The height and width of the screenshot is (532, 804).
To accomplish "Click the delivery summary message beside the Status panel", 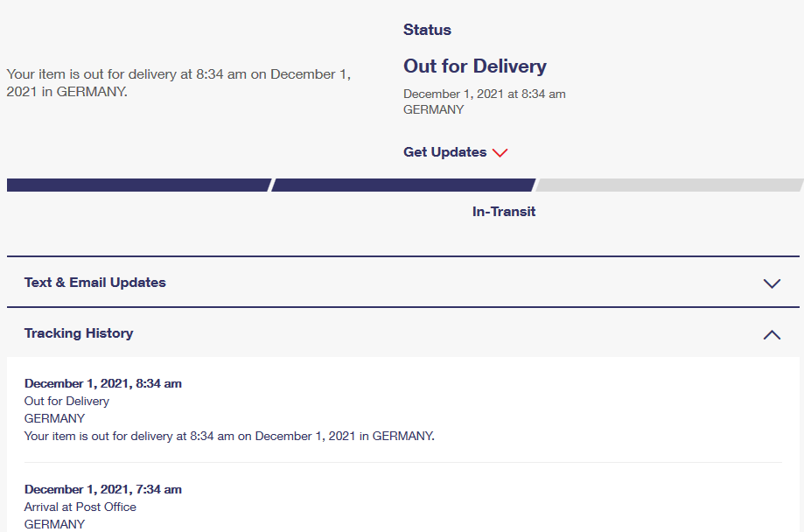I will click(x=178, y=83).
